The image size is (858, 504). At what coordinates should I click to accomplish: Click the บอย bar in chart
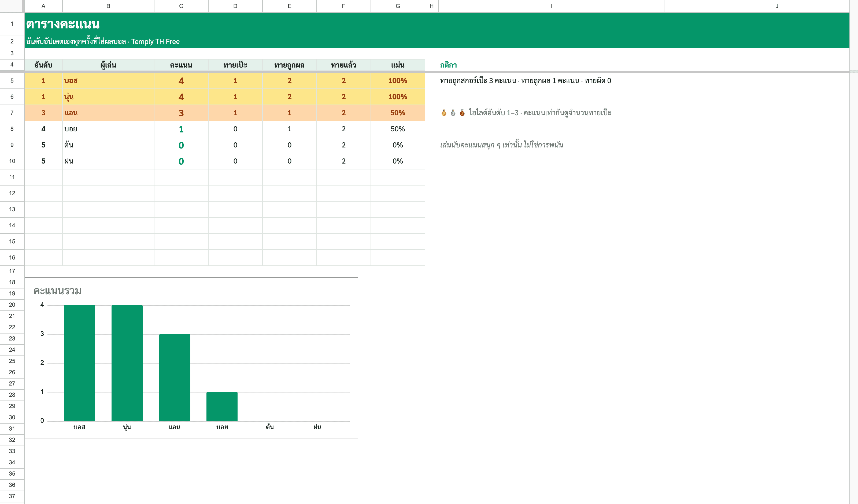tap(222, 406)
